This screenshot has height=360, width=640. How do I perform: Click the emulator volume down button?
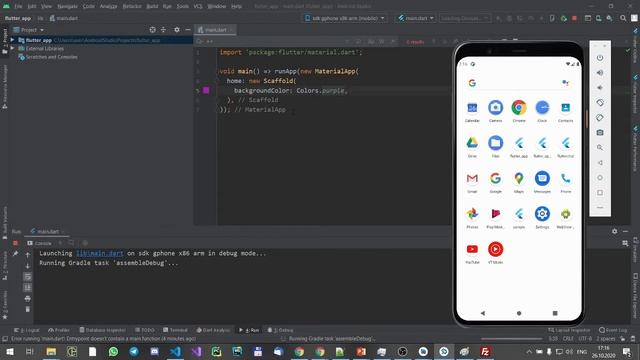tap(600, 88)
